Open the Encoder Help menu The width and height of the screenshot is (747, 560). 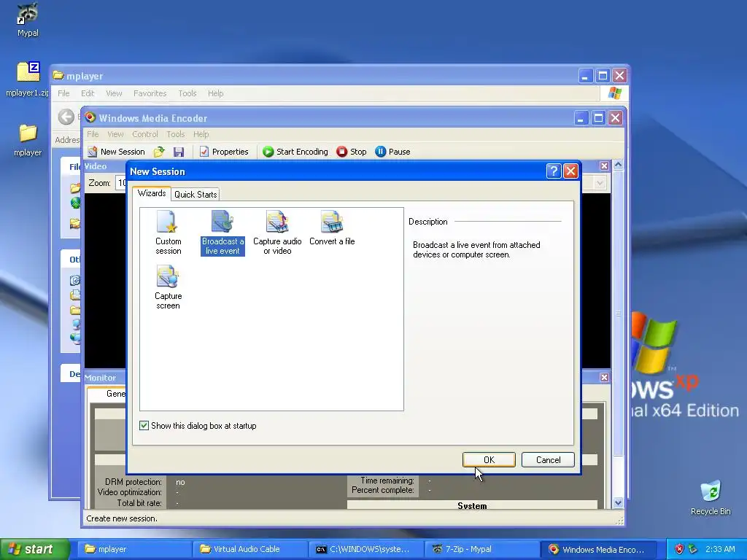coord(201,134)
